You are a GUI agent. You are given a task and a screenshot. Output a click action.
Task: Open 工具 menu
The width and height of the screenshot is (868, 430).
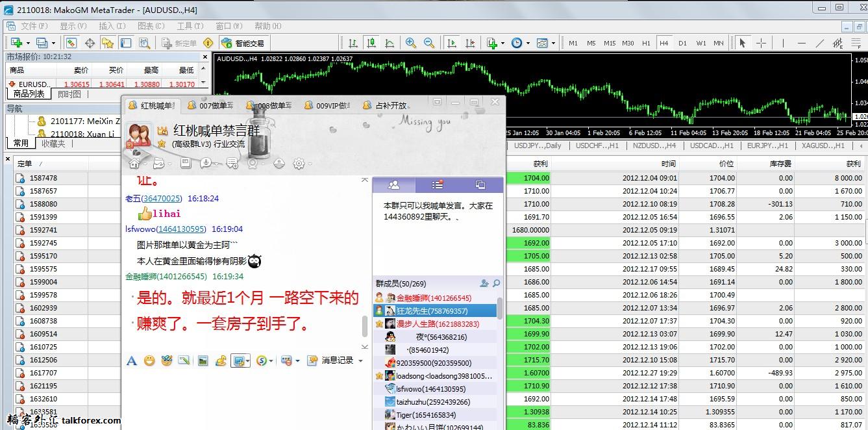tap(190, 26)
